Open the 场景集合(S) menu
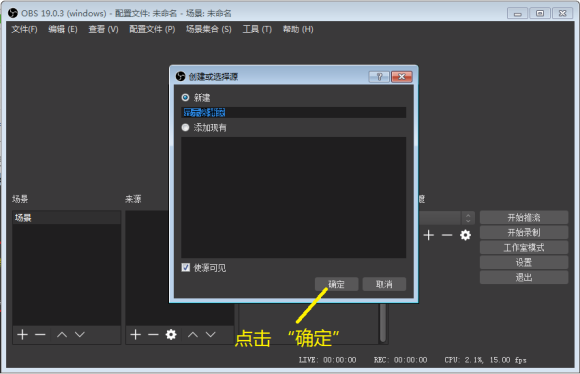The image size is (580, 374). pos(209,29)
